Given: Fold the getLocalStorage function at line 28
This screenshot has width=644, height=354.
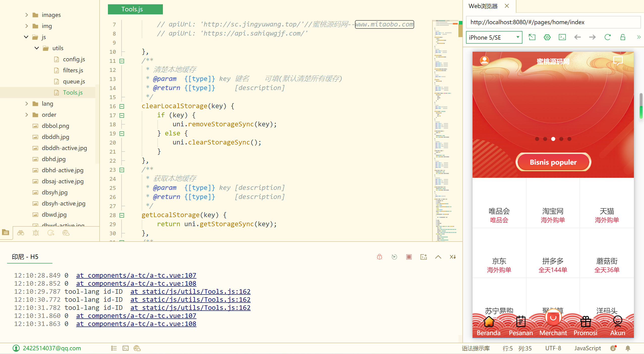Looking at the screenshot, I should pyautogui.click(x=122, y=215).
